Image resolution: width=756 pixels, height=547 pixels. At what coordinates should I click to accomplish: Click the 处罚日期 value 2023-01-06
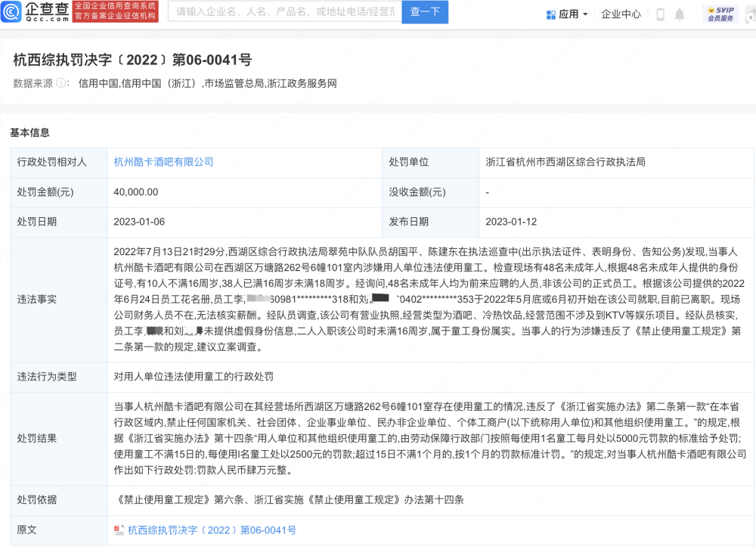pyautogui.click(x=139, y=222)
